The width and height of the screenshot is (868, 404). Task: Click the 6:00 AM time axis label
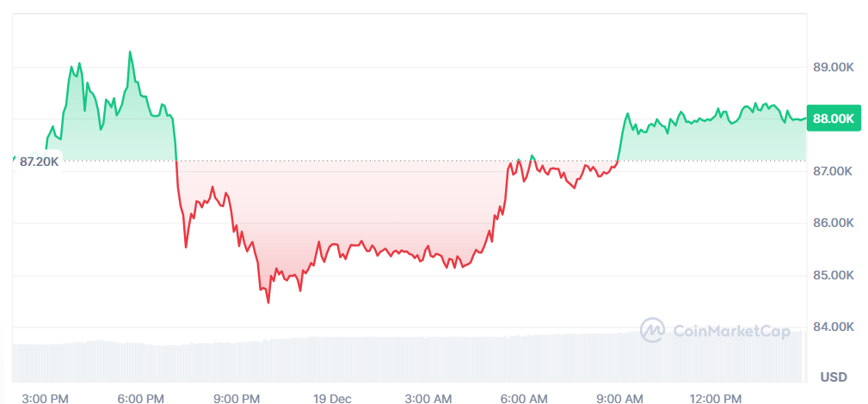(x=524, y=399)
